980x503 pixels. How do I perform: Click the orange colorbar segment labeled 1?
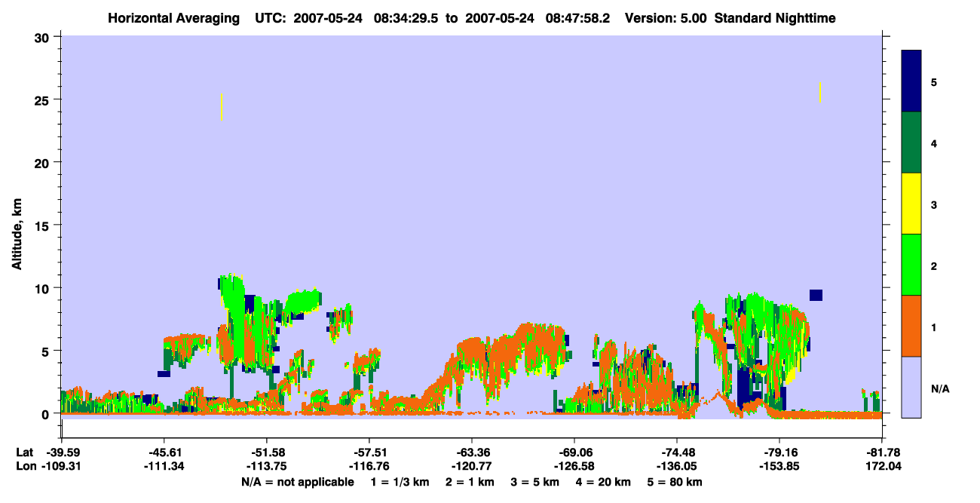[911, 326]
